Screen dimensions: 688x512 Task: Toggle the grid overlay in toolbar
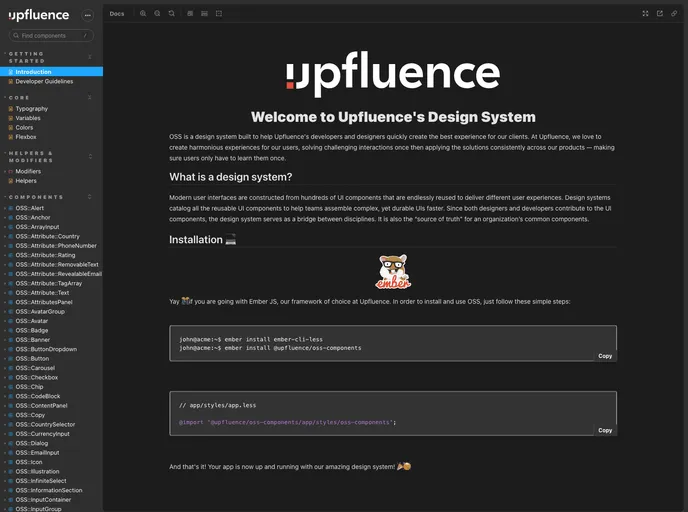[x=204, y=14]
